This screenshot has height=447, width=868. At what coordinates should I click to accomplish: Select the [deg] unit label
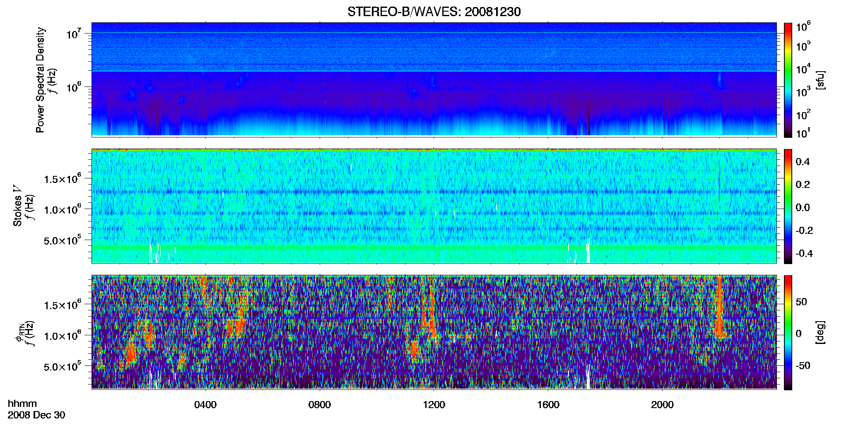coord(820,332)
